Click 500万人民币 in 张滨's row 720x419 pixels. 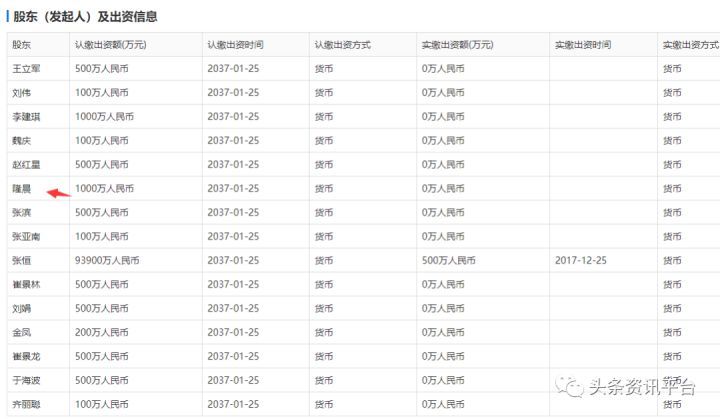pyautogui.click(x=101, y=212)
